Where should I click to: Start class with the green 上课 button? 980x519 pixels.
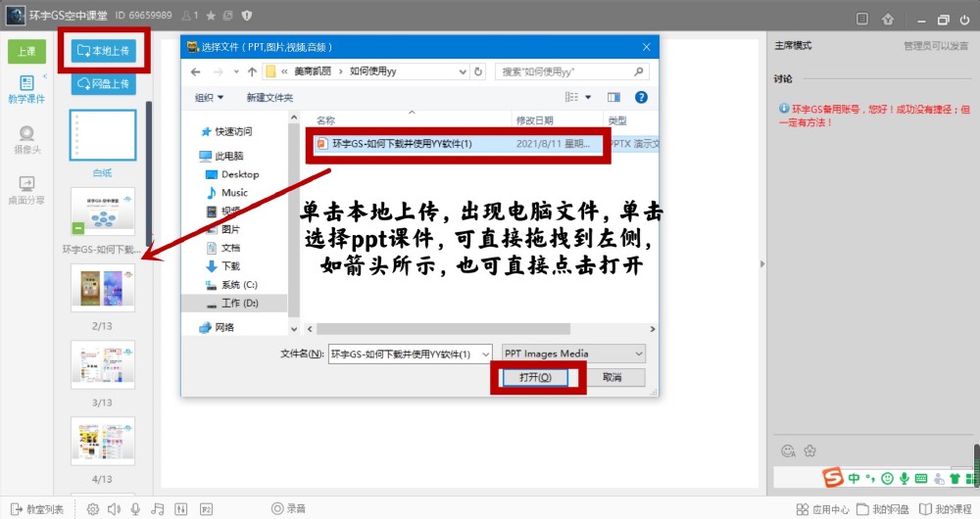point(26,51)
